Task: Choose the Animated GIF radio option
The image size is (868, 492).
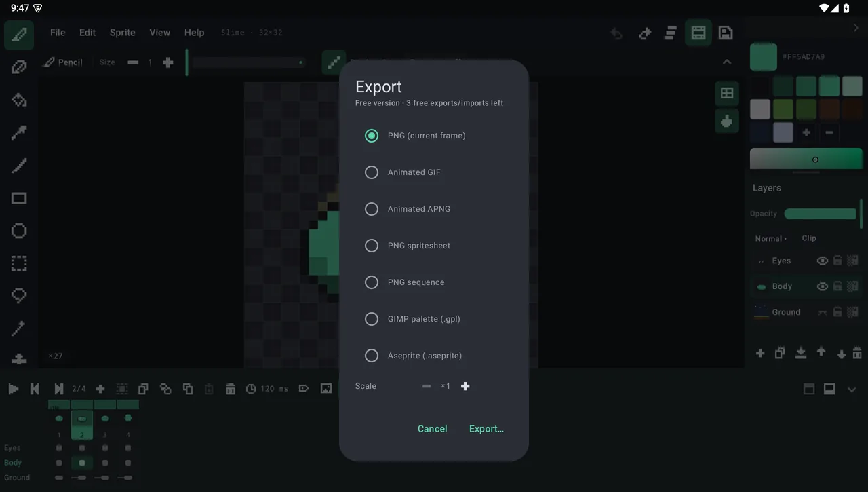Action: tap(434, 172)
